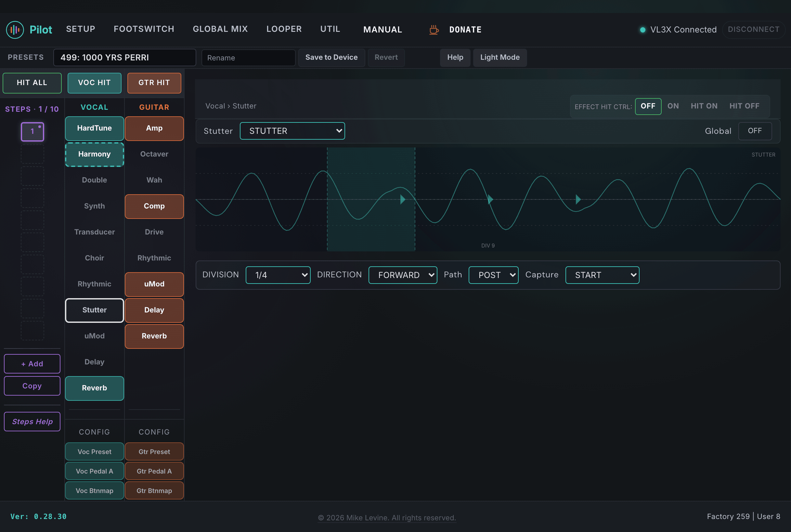Viewport: 791px width, 532px height.
Task: Click the DISCONNECT button
Action: pos(753,30)
